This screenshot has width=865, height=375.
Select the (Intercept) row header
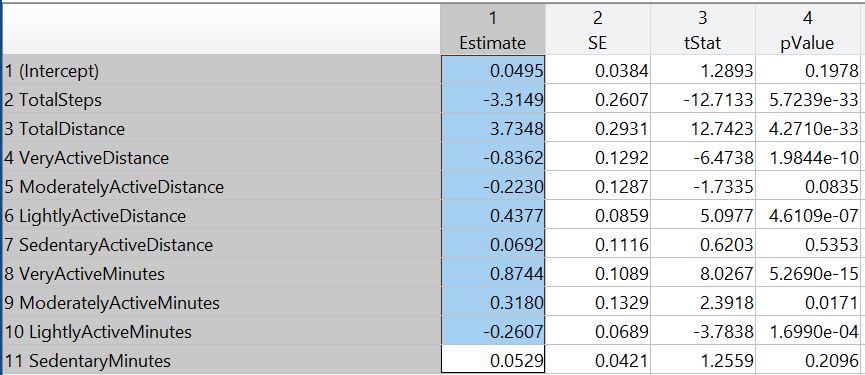click(x=222, y=71)
